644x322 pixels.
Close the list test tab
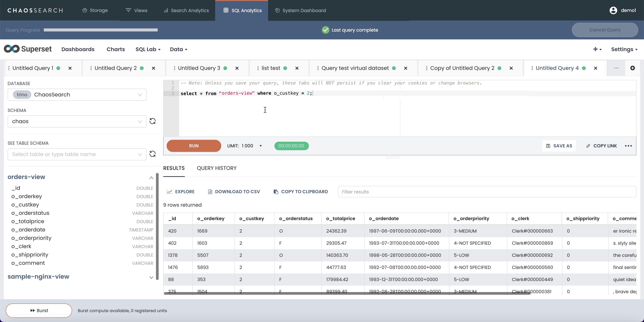pyautogui.click(x=297, y=68)
